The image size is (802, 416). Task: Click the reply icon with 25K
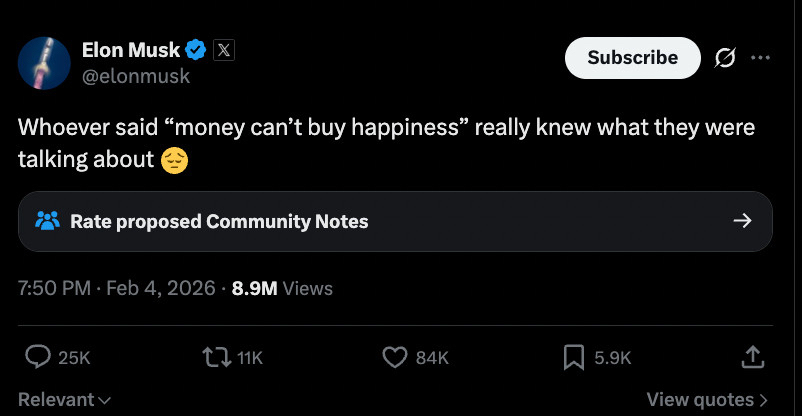coord(38,356)
